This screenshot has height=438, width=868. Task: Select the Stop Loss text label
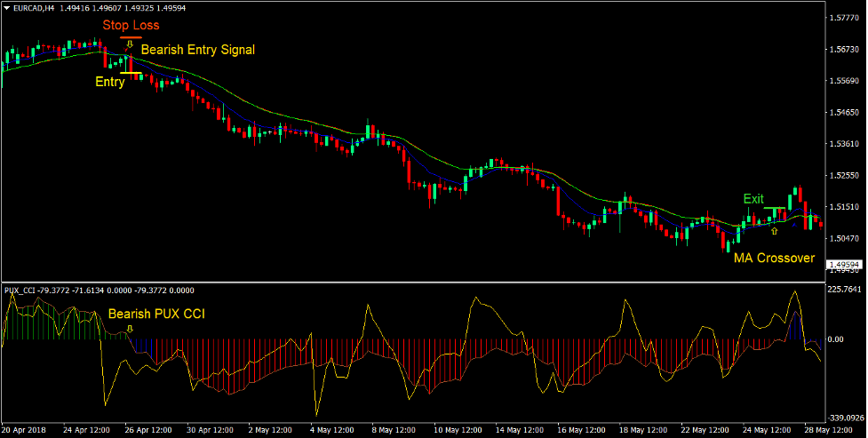click(131, 25)
